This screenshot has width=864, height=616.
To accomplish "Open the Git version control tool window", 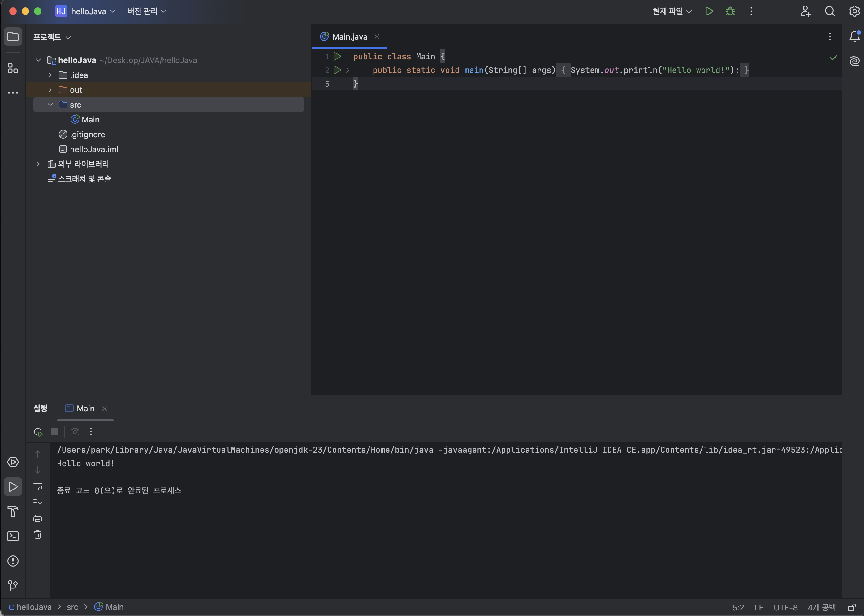I will click(13, 585).
